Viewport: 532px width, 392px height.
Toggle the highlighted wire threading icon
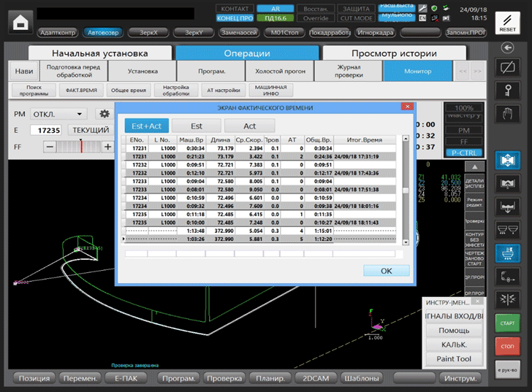pos(507,161)
